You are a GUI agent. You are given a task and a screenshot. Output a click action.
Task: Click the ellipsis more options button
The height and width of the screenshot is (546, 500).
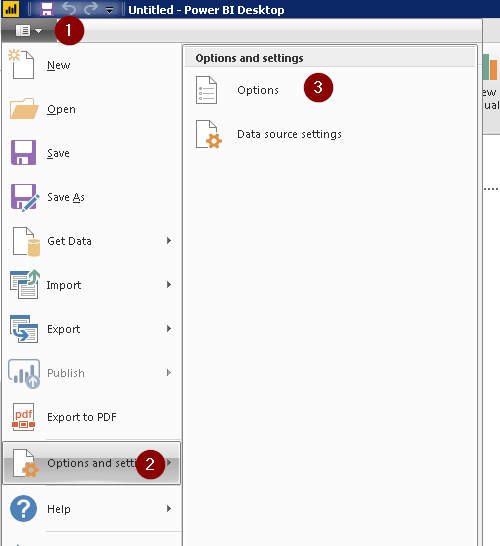point(491,189)
